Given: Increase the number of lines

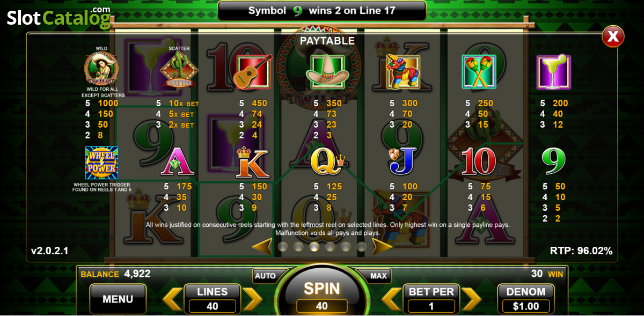Looking at the screenshot, I should 252,299.
